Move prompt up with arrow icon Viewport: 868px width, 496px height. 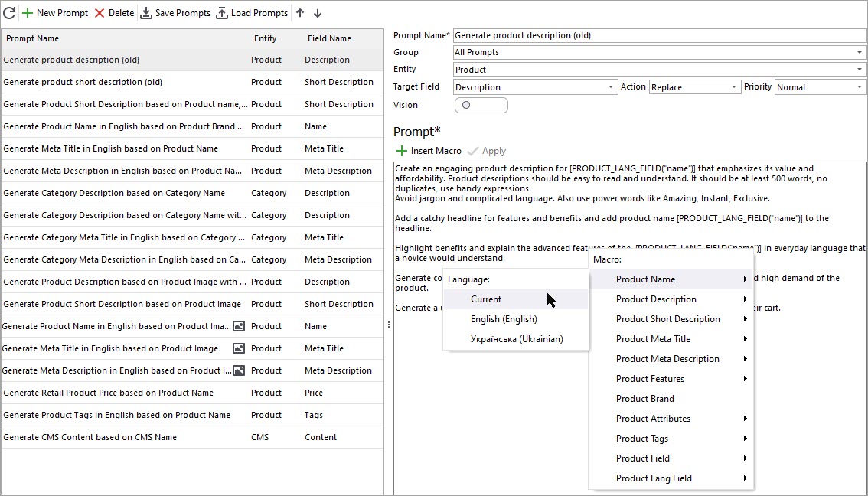coord(300,13)
